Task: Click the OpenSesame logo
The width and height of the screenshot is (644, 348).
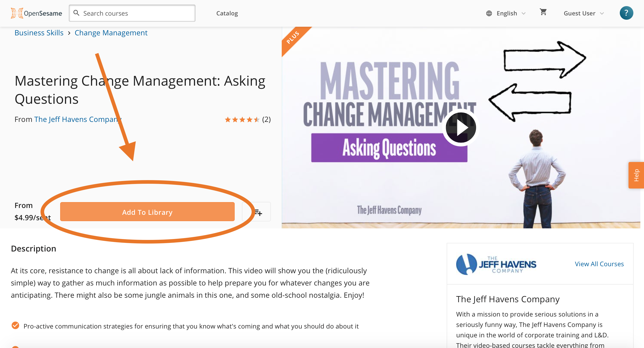Action: tap(36, 13)
